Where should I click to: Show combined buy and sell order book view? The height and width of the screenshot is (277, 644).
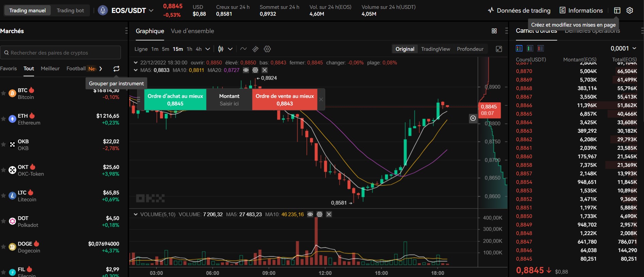coord(519,48)
